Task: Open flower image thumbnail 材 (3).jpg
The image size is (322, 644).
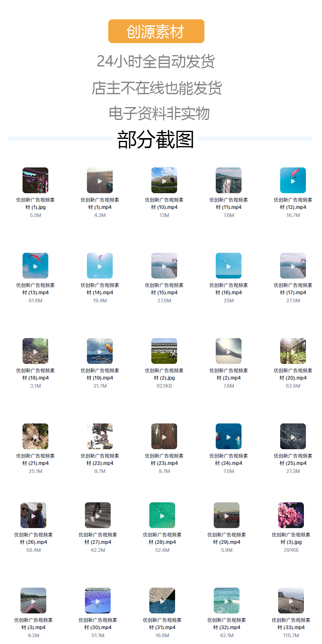Action: pos(291,515)
